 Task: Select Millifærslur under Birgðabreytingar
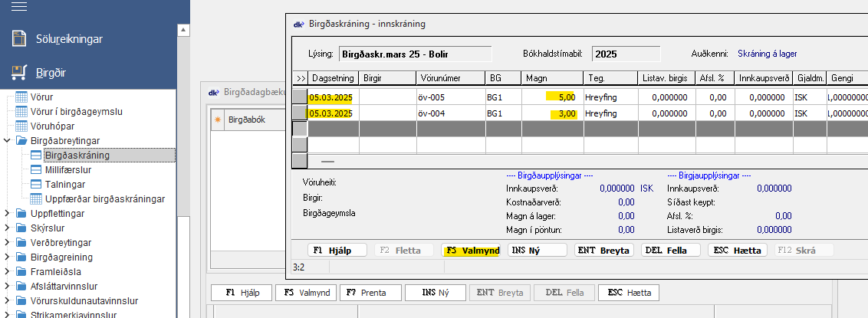coord(71,170)
